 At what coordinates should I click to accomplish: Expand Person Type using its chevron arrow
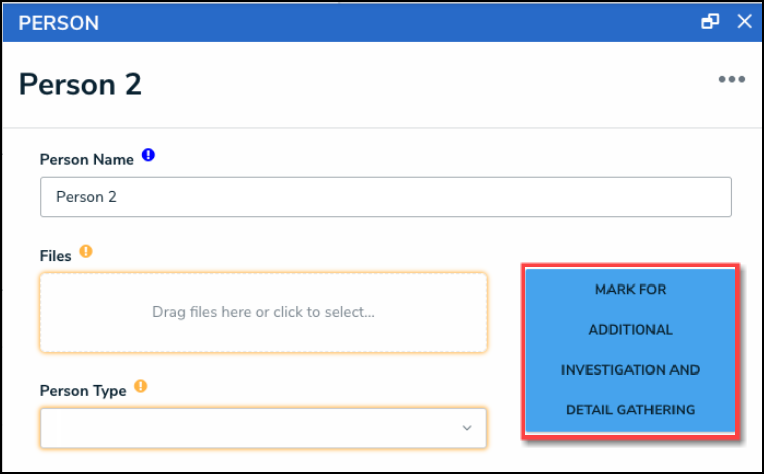466,428
